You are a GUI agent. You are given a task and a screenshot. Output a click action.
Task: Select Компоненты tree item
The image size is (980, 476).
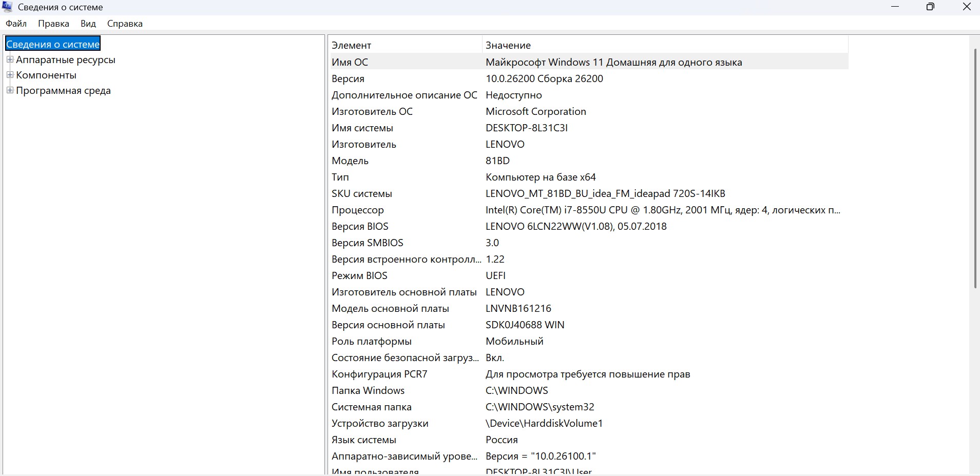[x=46, y=75]
